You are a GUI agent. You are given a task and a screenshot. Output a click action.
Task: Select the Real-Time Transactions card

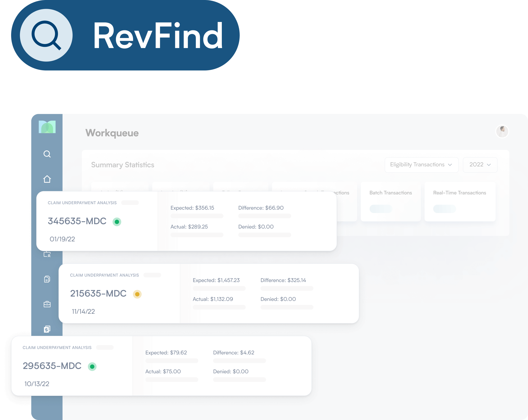coord(460,202)
